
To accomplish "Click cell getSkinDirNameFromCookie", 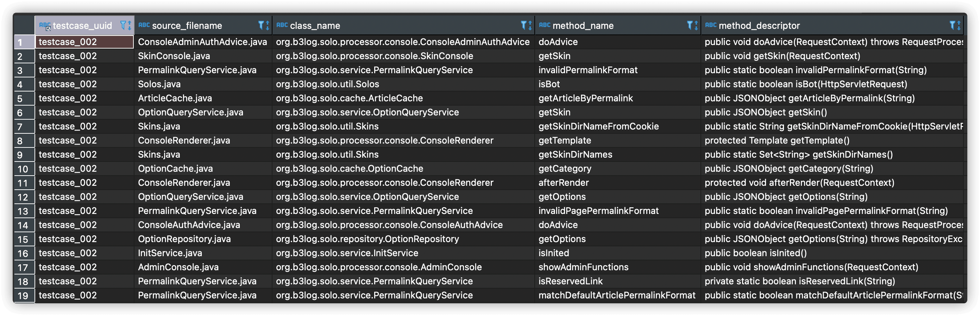I will [x=617, y=126].
